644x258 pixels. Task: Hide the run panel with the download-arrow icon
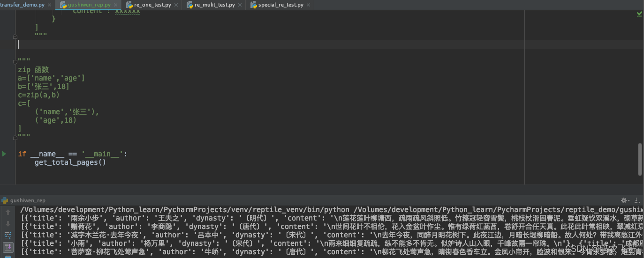(x=637, y=200)
